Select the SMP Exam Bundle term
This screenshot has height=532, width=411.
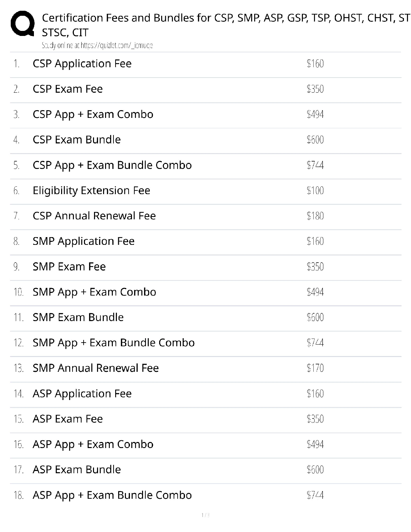tap(78, 317)
